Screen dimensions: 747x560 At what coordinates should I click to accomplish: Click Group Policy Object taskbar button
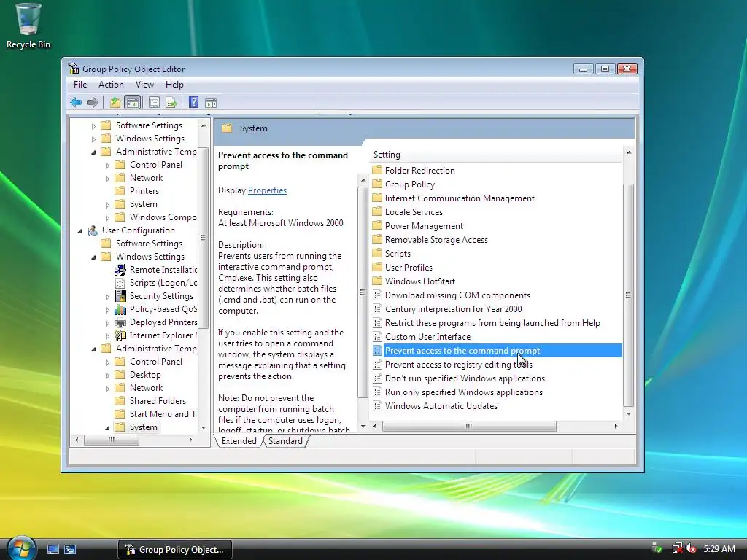[x=175, y=550]
